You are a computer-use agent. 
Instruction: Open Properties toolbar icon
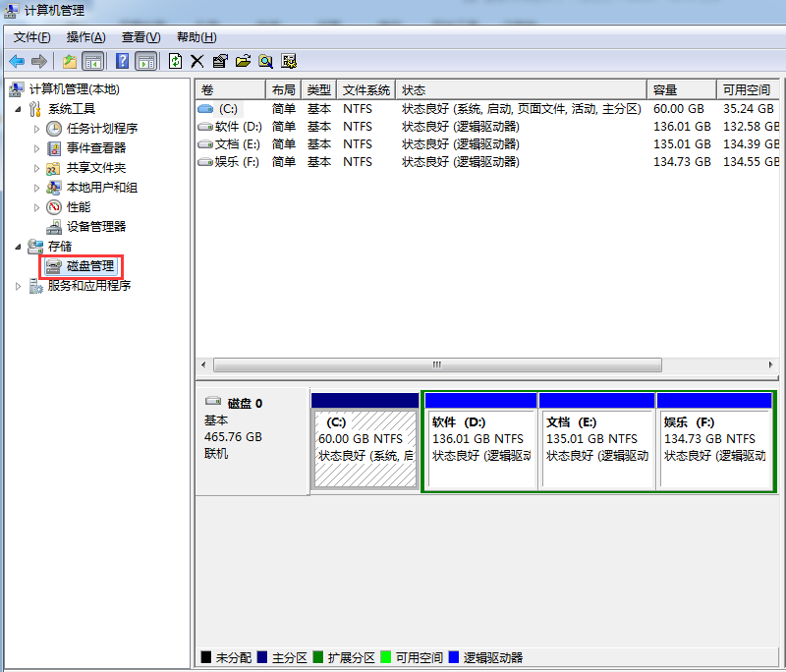coord(220,61)
